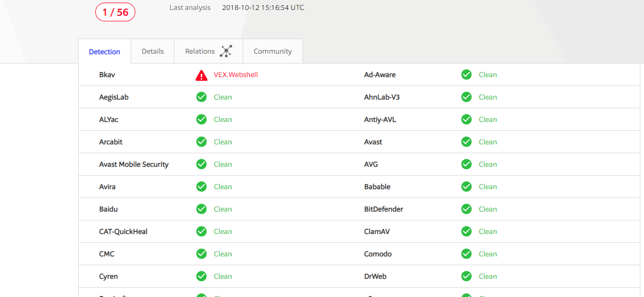
Task: Select the AhnLab-V3 engine name
Action: (x=382, y=97)
